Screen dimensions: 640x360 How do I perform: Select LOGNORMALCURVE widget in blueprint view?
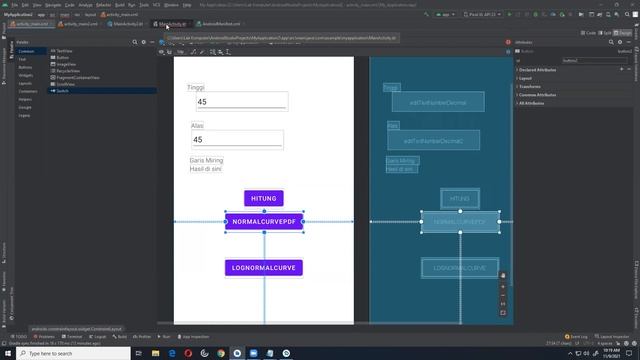click(460, 268)
